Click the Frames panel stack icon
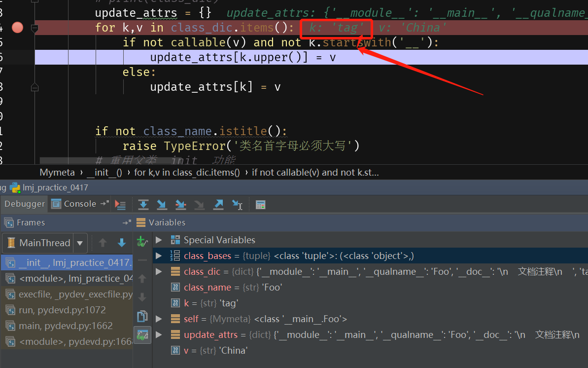Image resolution: width=588 pixels, height=368 pixels. [x=9, y=222]
